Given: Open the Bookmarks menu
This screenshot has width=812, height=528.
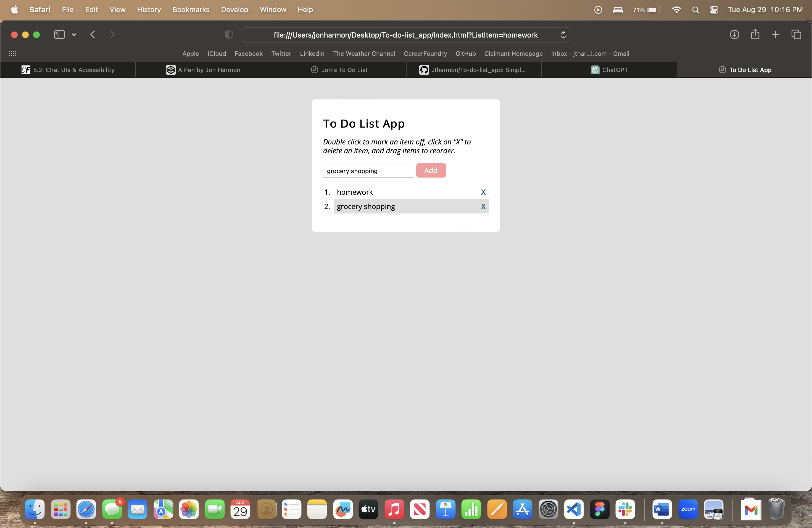Looking at the screenshot, I should 191,10.
